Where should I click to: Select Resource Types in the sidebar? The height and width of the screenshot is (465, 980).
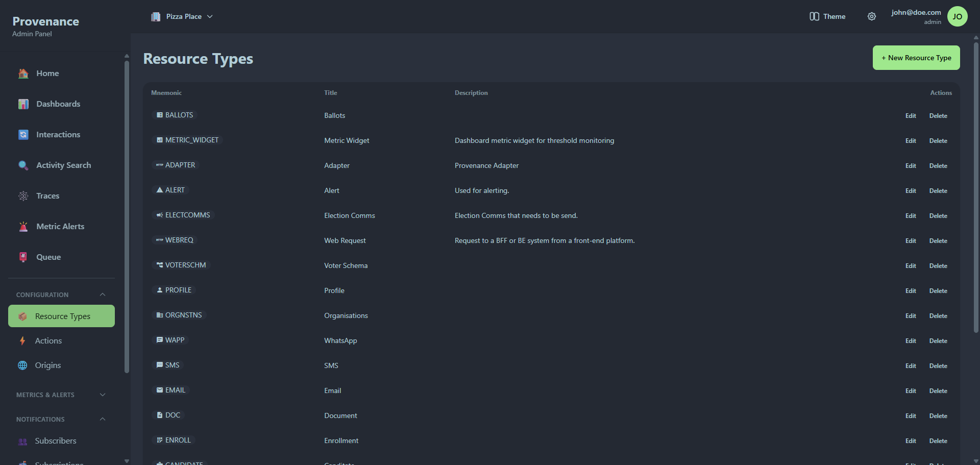click(62, 316)
